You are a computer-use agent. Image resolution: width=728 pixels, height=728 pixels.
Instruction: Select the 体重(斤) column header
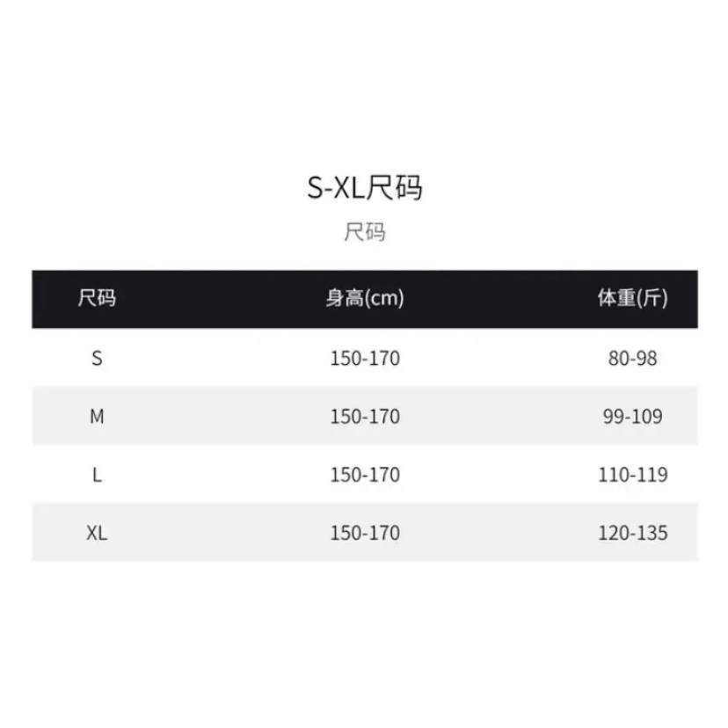pos(632,299)
